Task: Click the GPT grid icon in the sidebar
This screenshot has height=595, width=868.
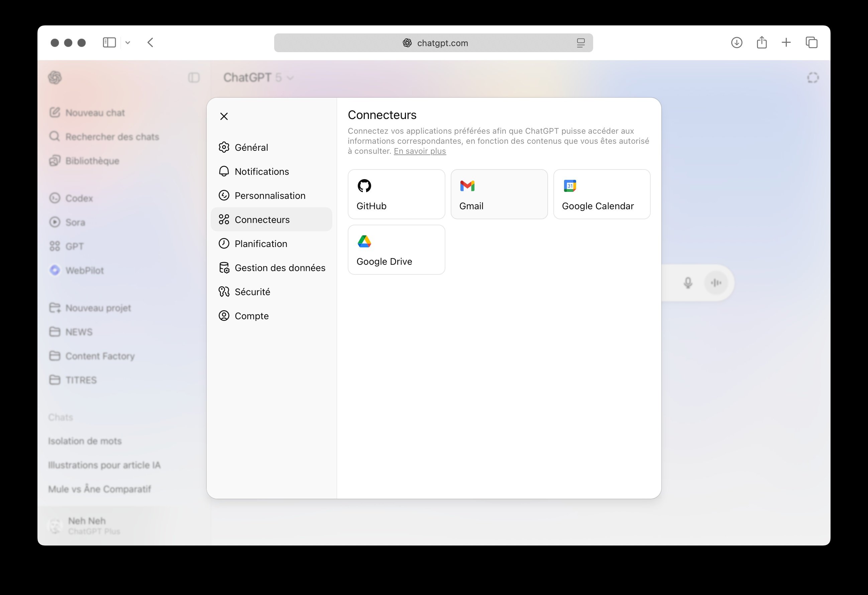Action: coord(55,246)
